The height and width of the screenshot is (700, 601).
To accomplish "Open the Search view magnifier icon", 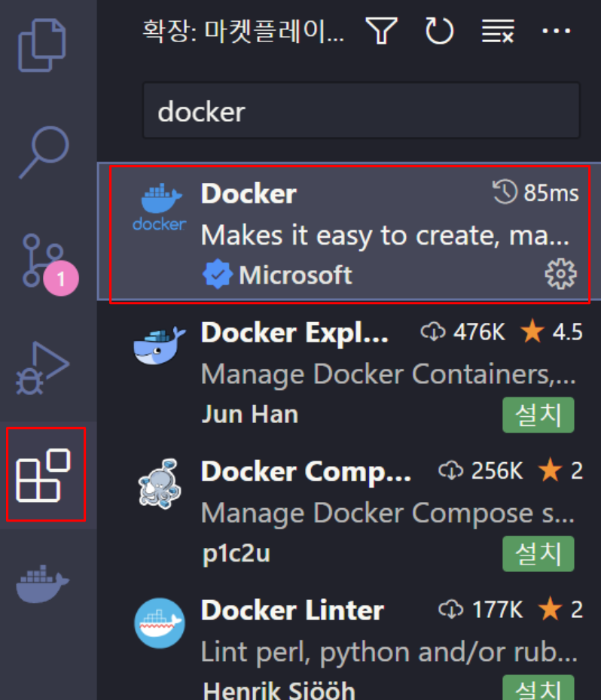I will click(x=44, y=152).
